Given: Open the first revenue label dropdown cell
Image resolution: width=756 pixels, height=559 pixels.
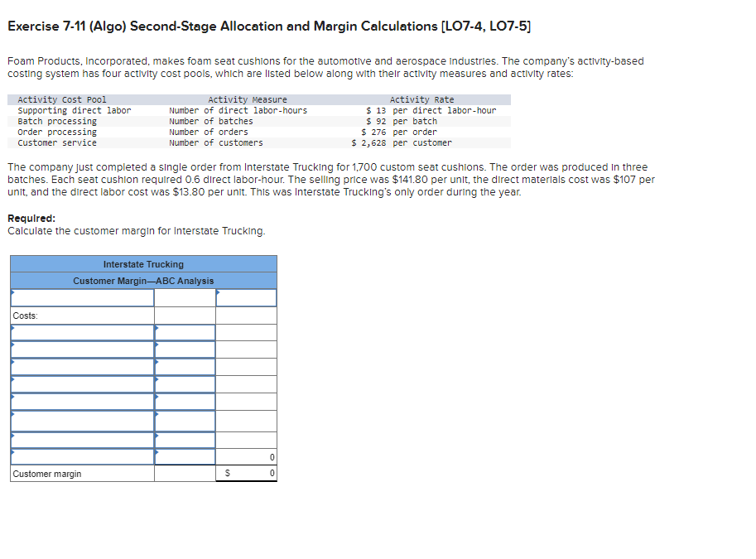Looking at the screenshot, I should tap(81, 296).
